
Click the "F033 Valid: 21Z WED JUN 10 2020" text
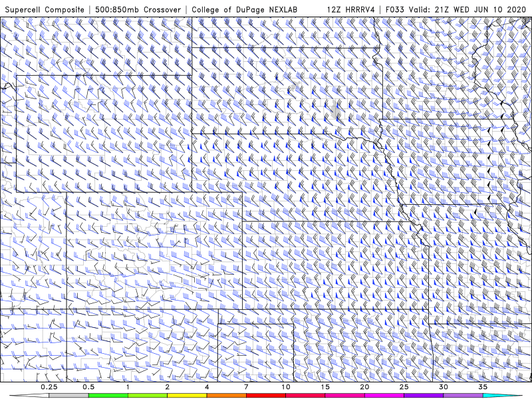click(x=456, y=9)
